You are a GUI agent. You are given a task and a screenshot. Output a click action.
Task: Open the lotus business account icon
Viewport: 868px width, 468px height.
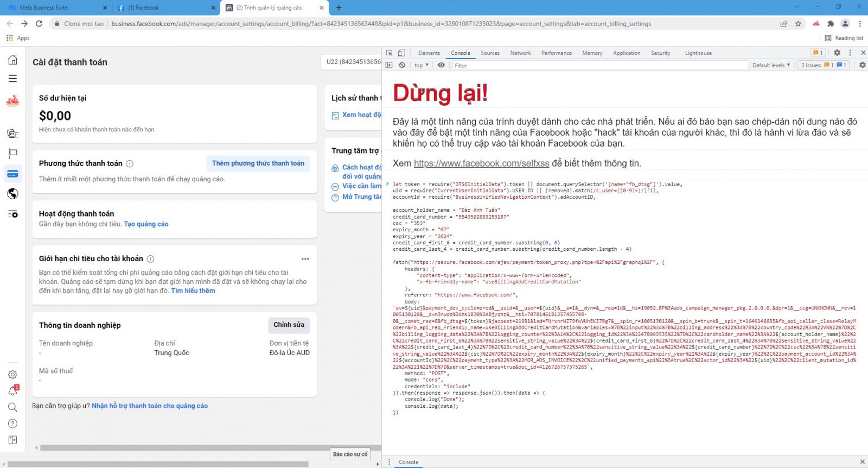click(x=12, y=101)
